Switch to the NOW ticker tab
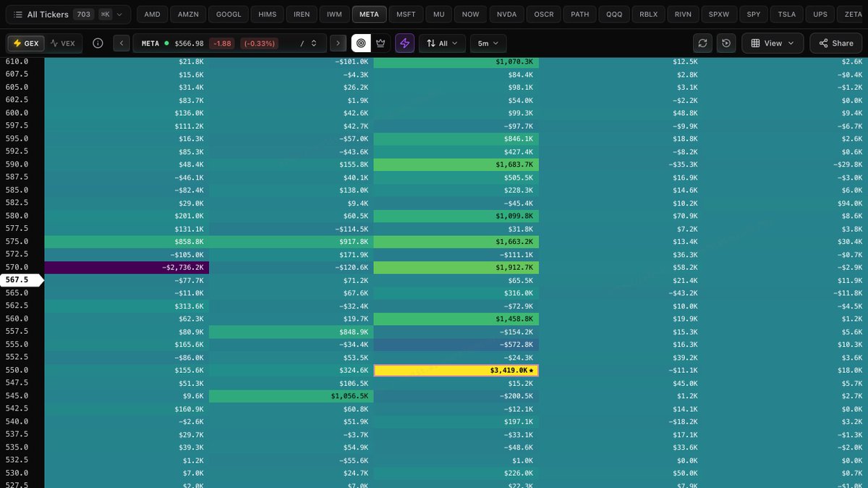The height and width of the screenshot is (488, 868). tap(470, 14)
